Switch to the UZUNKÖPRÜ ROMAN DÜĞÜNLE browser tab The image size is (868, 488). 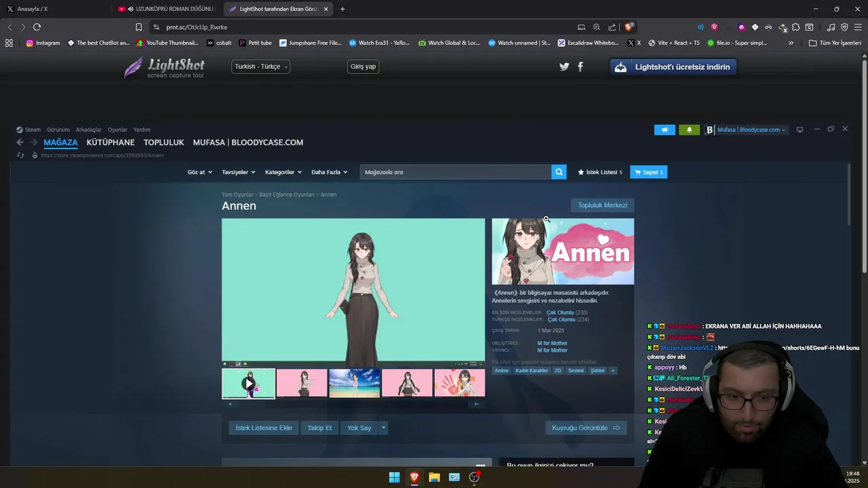[166, 9]
